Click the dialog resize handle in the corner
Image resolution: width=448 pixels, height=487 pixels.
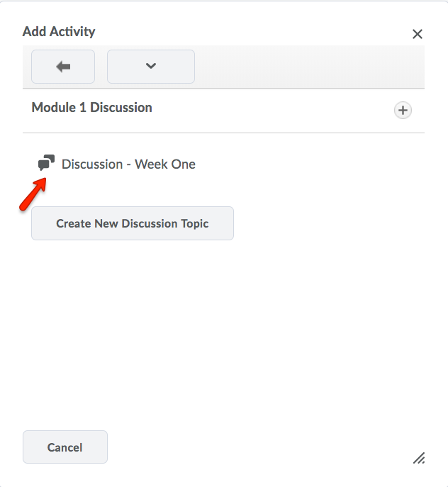[419, 458]
